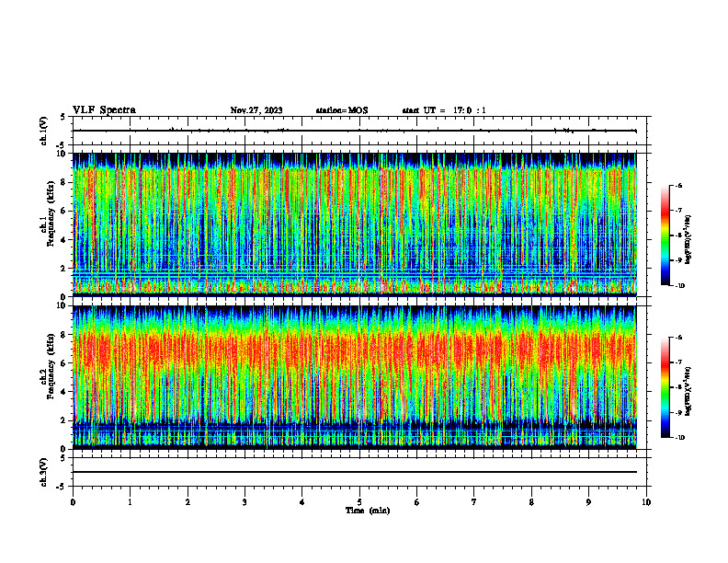Click the ch.1 spectrogram plot area
The height and width of the screenshot is (563, 728).
point(355,224)
